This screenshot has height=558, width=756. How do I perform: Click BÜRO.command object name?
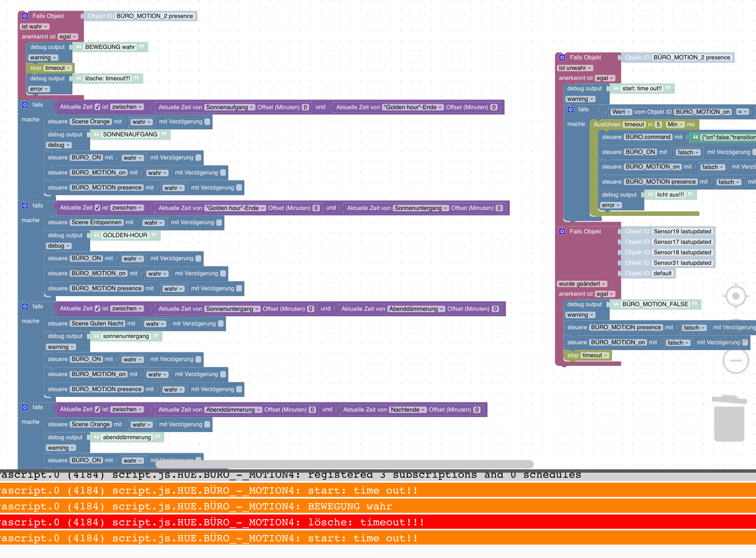pyautogui.click(x=648, y=137)
